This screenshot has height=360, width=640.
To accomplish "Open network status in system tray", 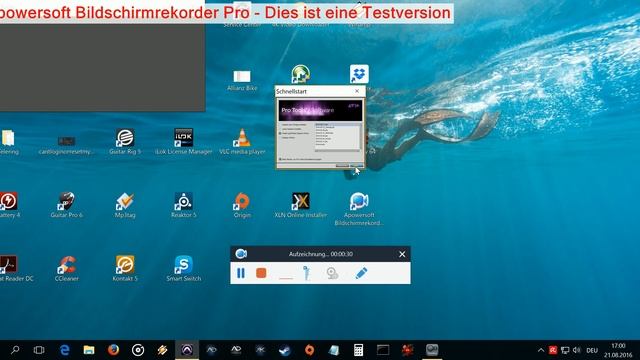I will click(565, 350).
